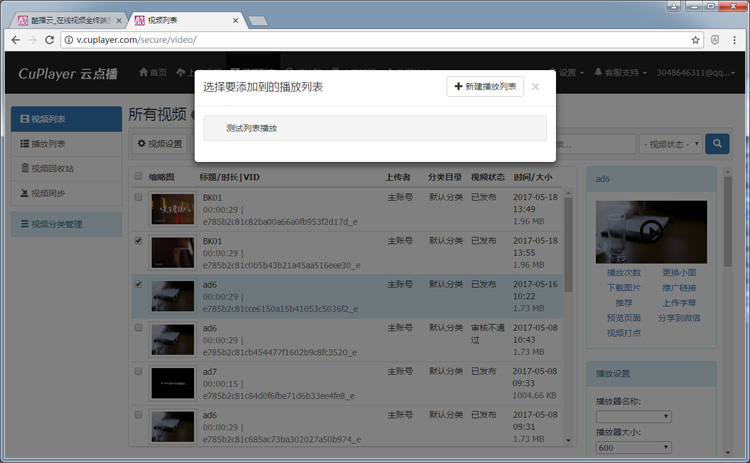Expand the 播放器大小 600 dropdown
Image resolution: width=750 pixels, height=463 pixels.
tap(633, 448)
